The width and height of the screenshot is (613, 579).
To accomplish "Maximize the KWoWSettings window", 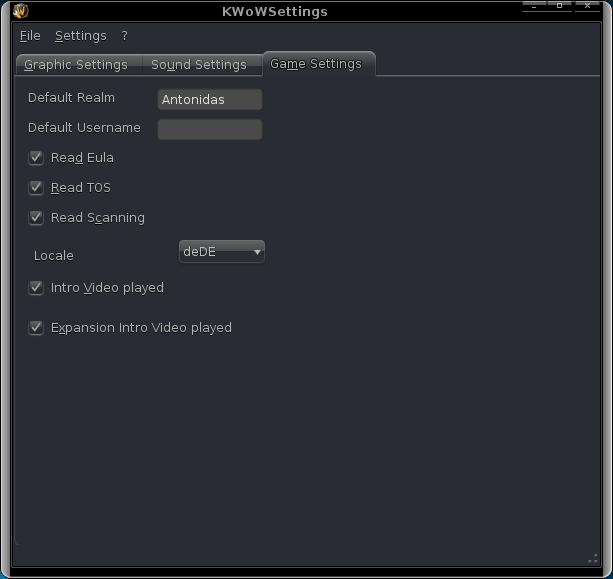I will (559, 5).
